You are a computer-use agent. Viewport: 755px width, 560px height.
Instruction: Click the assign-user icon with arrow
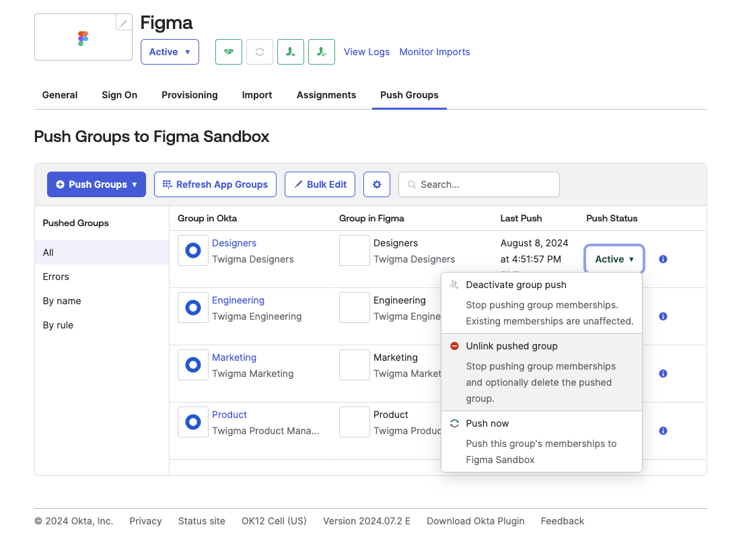(x=290, y=52)
